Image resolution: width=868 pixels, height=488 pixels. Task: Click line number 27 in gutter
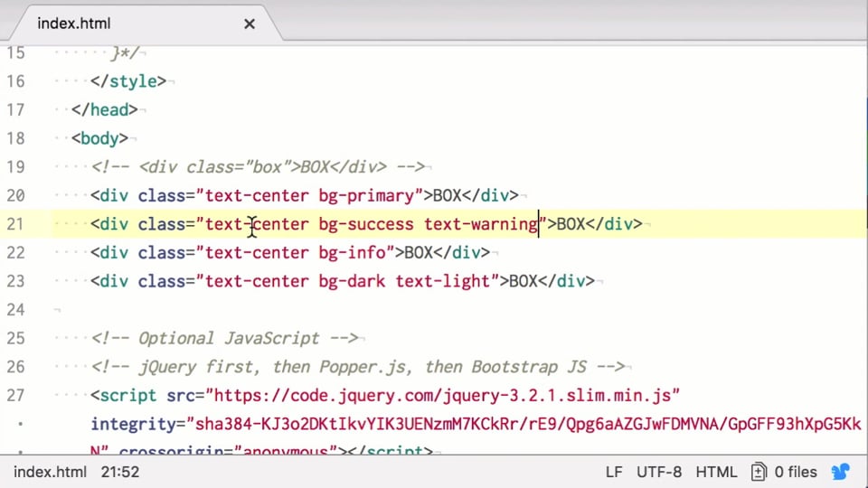point(15,396)
